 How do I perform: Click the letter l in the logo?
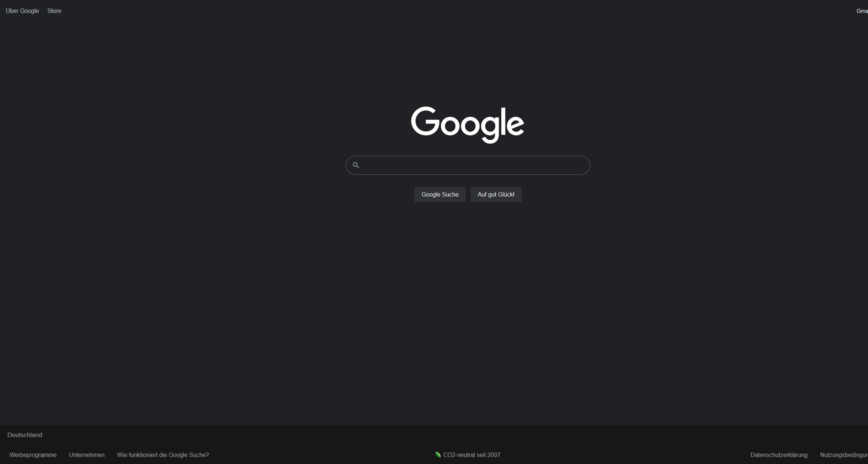pyautogui.click(x=503, y=121)
